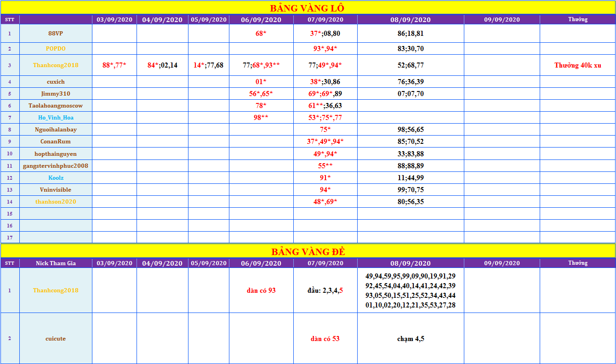Viewport: 616px width, 364px height.
Task: Click the cell 76;36,39
Action: click(411, 82)
